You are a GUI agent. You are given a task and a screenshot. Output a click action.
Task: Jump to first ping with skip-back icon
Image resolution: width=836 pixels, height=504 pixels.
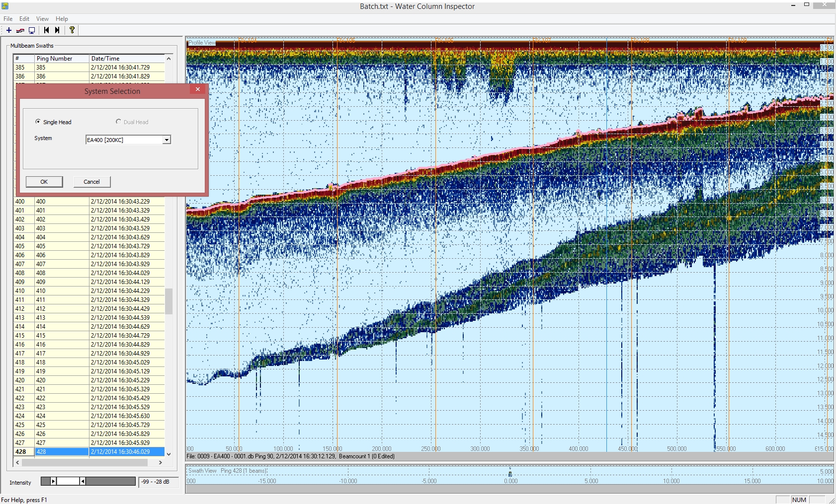(x=46, y=30)
